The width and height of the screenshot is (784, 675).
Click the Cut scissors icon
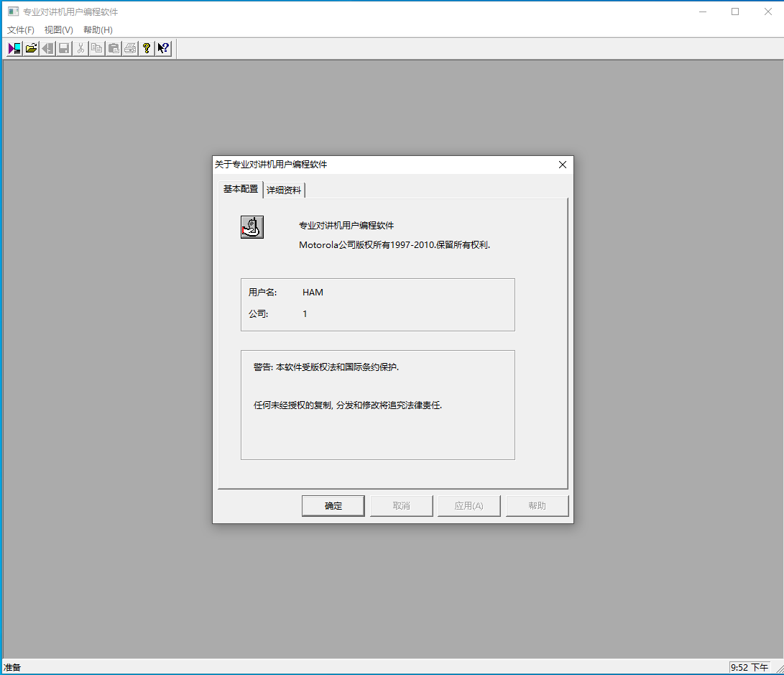click(x=80, y=48)
